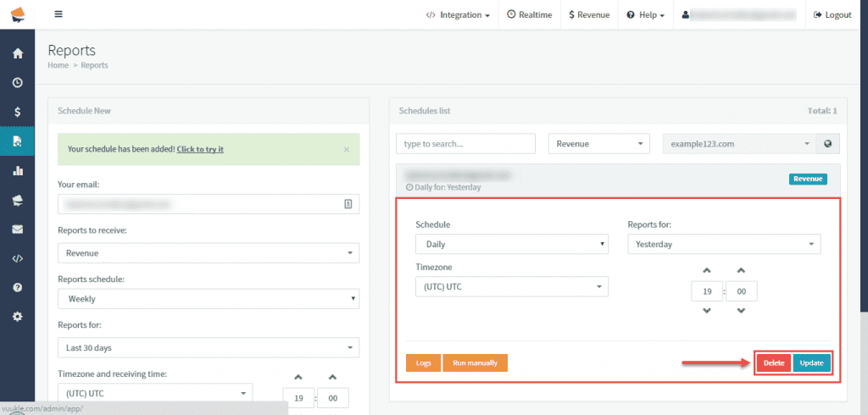The width and height of the screenshot is (868, 415).
Task: Open the settings gear in the sidebar
Action: point(17,316)
